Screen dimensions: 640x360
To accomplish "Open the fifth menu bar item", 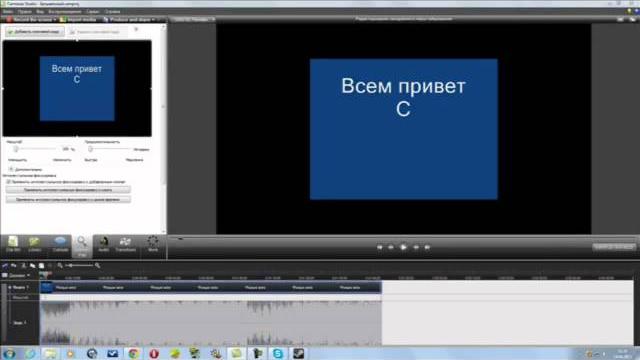I will pyautogui.click(x=93, y=11).
